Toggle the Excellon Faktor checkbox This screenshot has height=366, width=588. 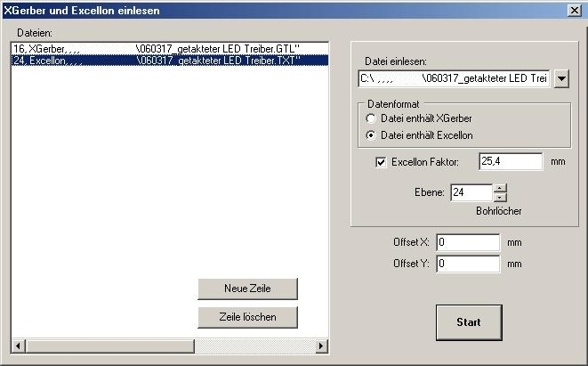pyautogui.click(x=381, y=162)
